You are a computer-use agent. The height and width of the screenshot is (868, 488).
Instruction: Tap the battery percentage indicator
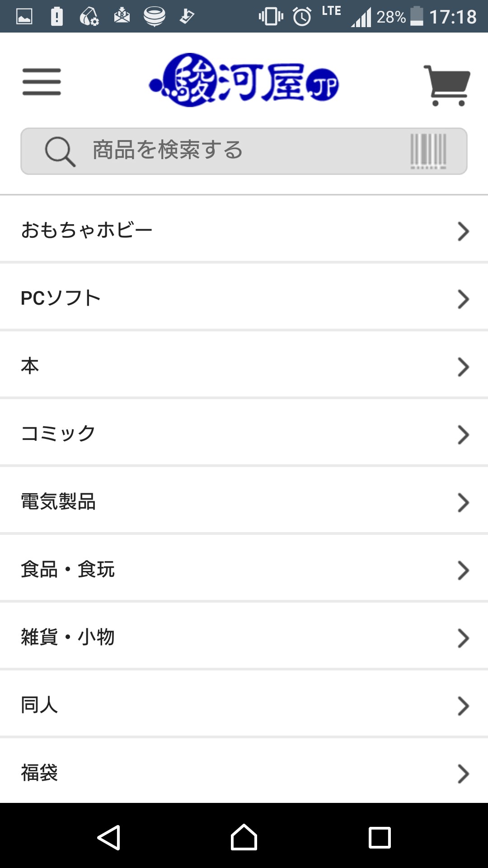pyautogui.click(x=391, y=17)
